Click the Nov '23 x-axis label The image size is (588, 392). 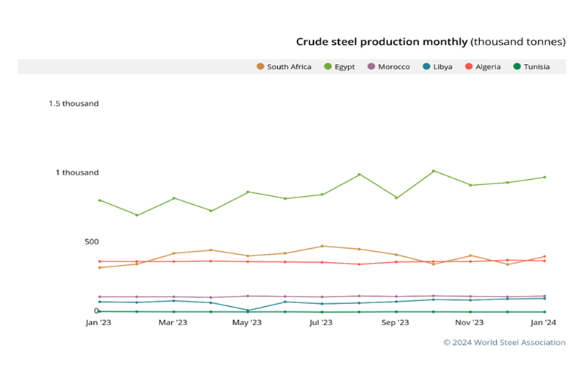pyautogui.click(x=470, y=322)
